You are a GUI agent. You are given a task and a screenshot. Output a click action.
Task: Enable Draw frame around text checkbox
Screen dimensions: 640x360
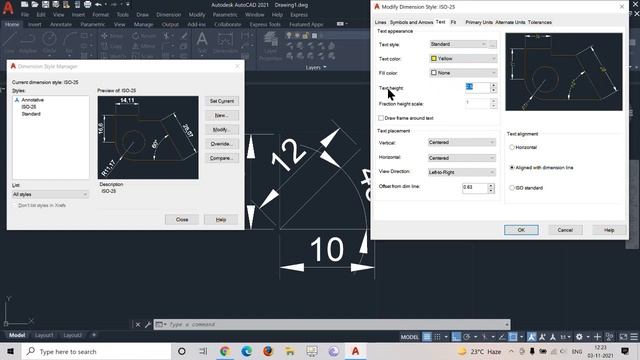[x=381, y=118]
